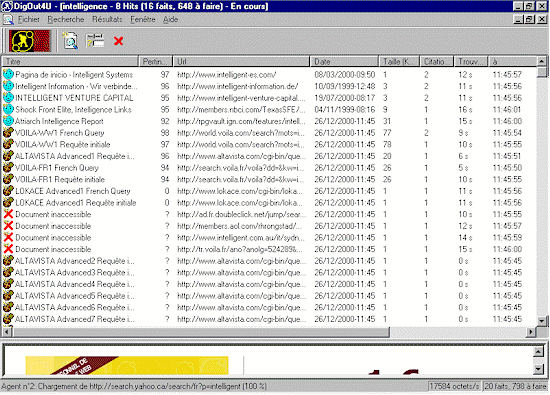Click blue face icon of Shock Front Elite row
Screen dimensions: 550x395
pyautogui.click(x=8, y=109)
